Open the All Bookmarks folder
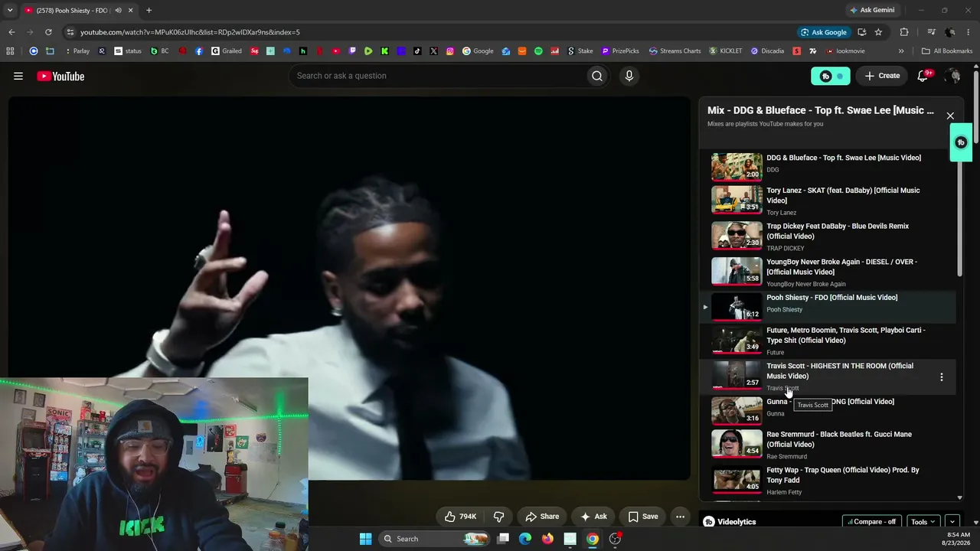This screenshot has width=980, height=551. pyautogui.click(x=947, y=51)
